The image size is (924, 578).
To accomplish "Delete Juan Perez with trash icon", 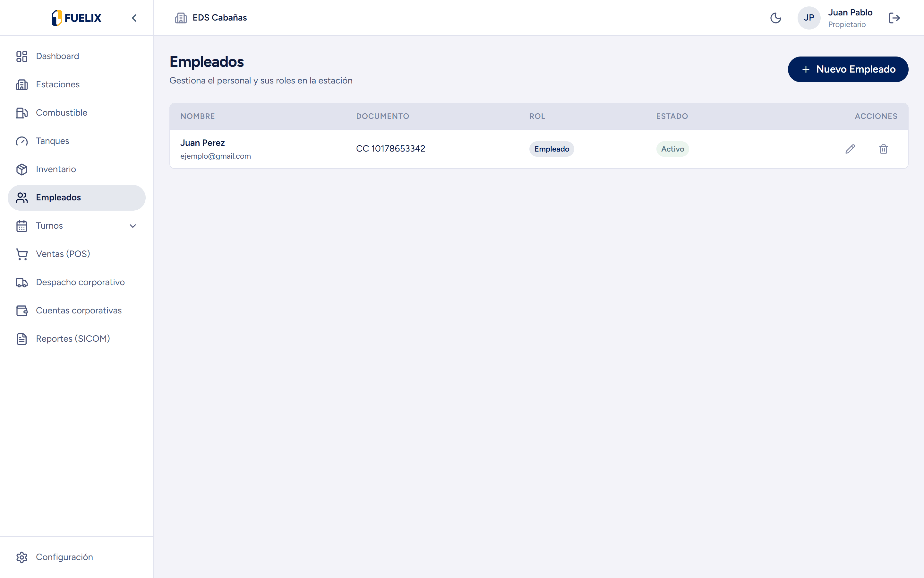I will (883, 149).
